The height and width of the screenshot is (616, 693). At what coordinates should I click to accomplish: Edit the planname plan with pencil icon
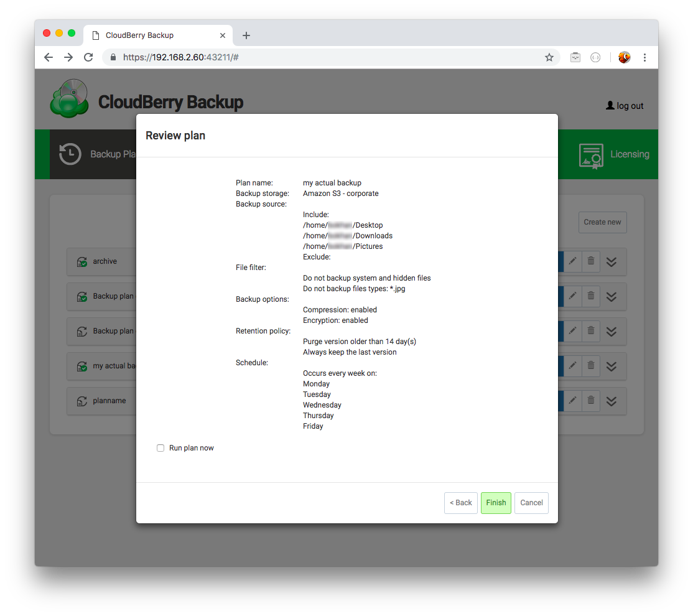tap(572, 401)
